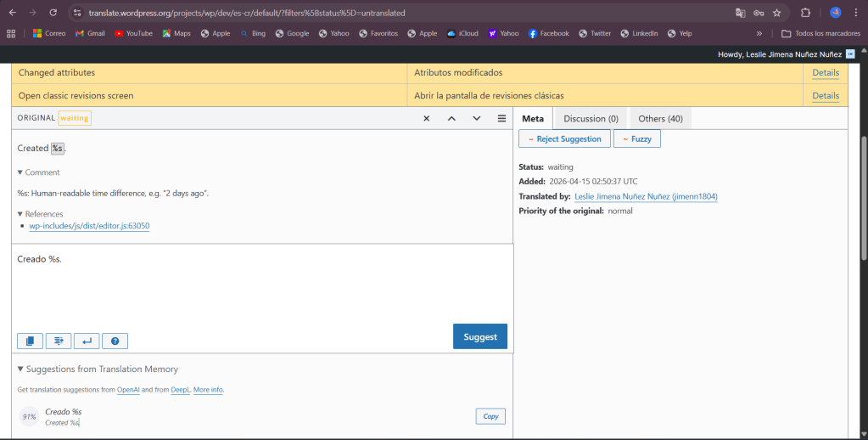Open the help question mark icon button
The width and height of the screenshot is (868, 440).
pos(115,341)
